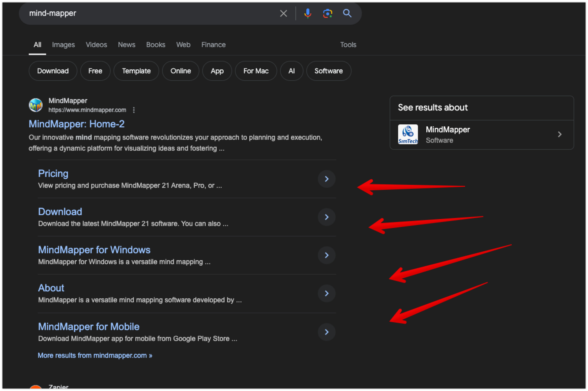Open Google Lens image search icon
588x391 pixels.
tap(327, 13)
